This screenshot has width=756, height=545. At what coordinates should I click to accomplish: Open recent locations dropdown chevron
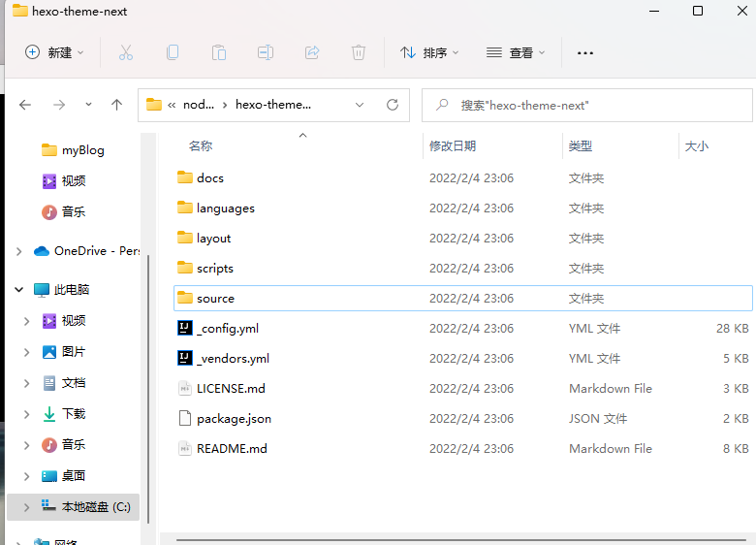(x=88, y=104)
